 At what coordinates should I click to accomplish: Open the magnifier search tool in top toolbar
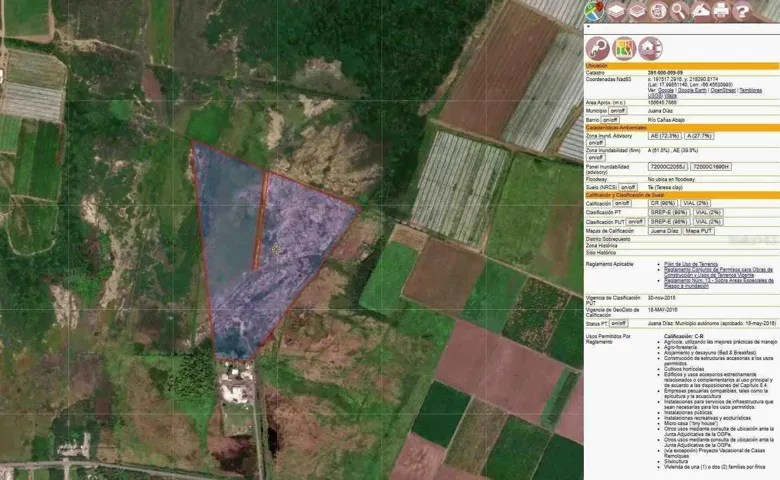(679, 11)
